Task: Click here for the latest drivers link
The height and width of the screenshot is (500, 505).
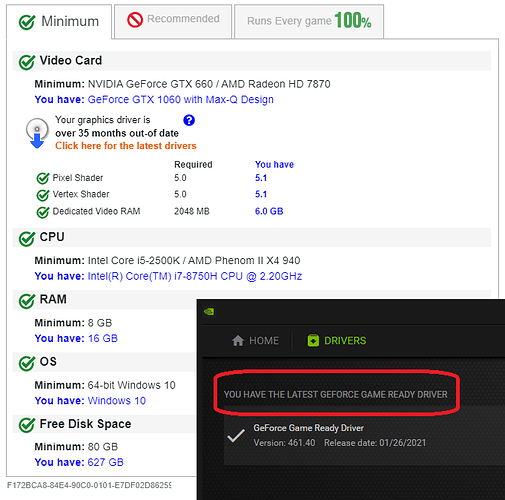Action: click(x=126, y=146)
